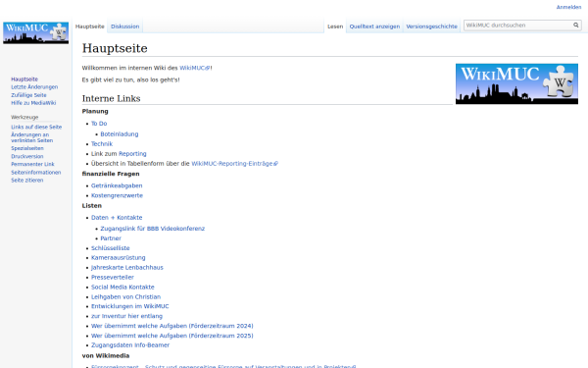Follow the external WikiMUC link in welcome text
The image size is (588, 368).
pos(194,68)
